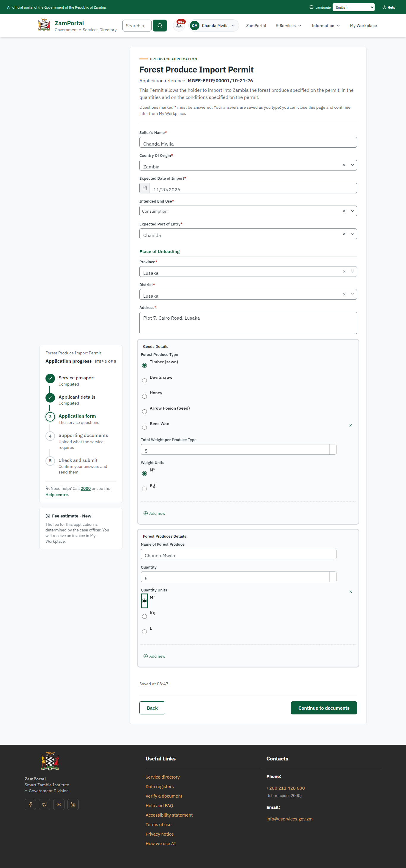Clear the Intended End Use selection
Viewport: 406px width, 868px height.
click(344, 211)
